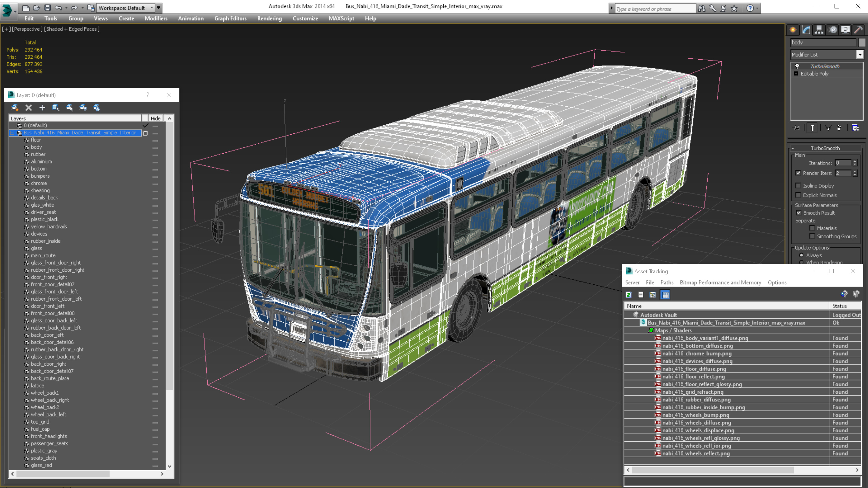The image size is (868, 488).
Task: Collapse the Bus_Nabi_416 layer tree
Action: click(x=12, y=133)
